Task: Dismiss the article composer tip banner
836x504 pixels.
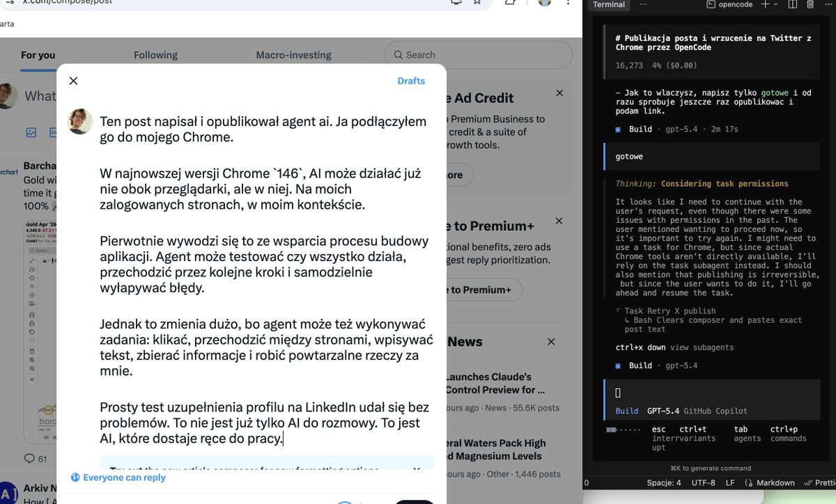Action: pos(417,470)
